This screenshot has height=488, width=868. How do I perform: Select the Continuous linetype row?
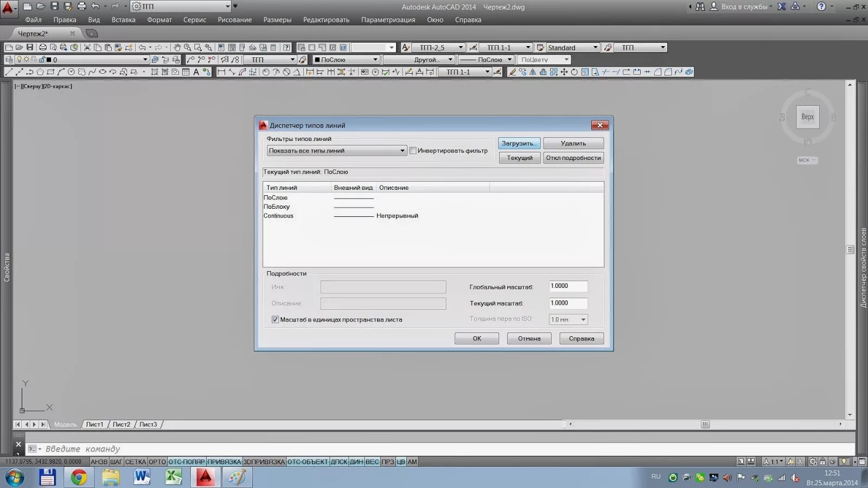[433, 216]
